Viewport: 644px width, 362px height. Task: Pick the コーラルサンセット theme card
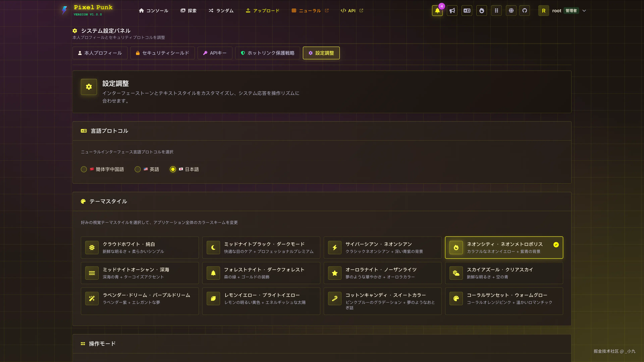coord(504,301)
